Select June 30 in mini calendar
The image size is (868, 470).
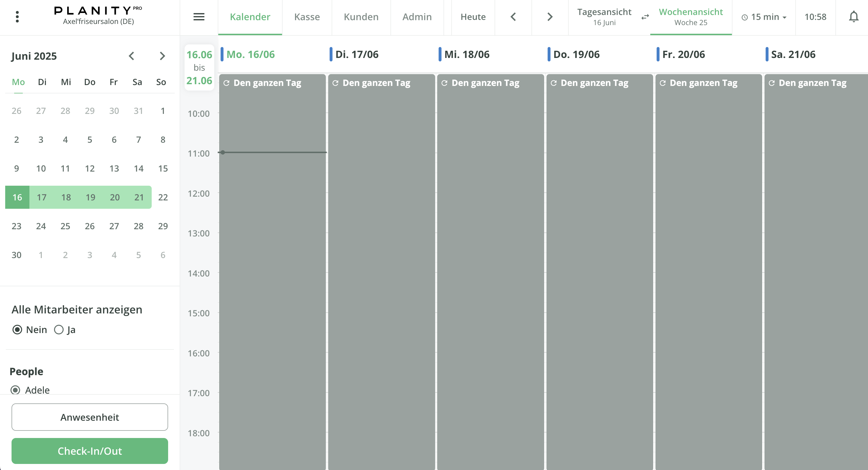pyautogui.click(x=16, y=255)
